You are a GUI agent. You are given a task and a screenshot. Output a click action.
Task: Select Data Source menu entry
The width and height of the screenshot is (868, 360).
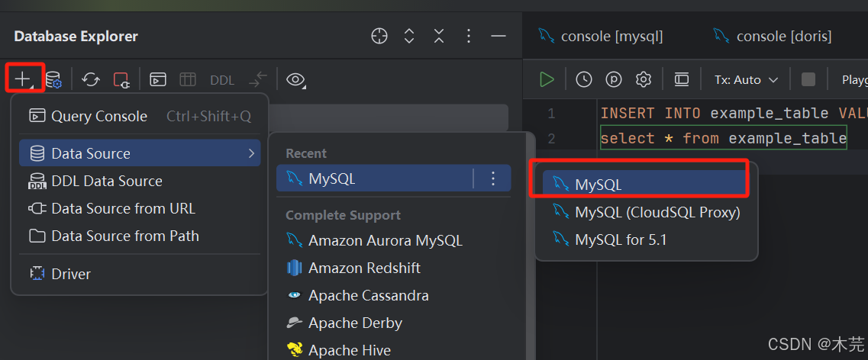coord(140,153)
